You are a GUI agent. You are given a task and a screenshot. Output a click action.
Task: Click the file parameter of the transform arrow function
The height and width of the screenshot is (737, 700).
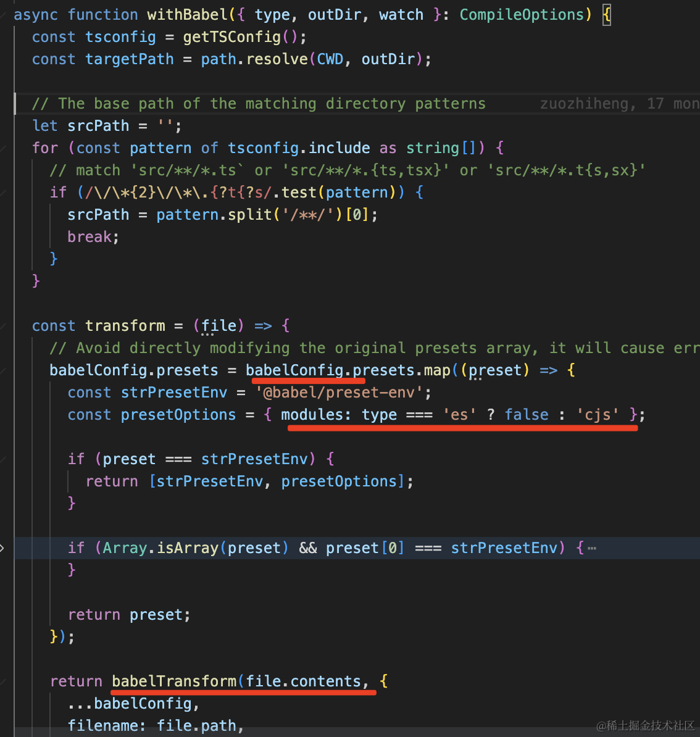click(x=219, y=326)
